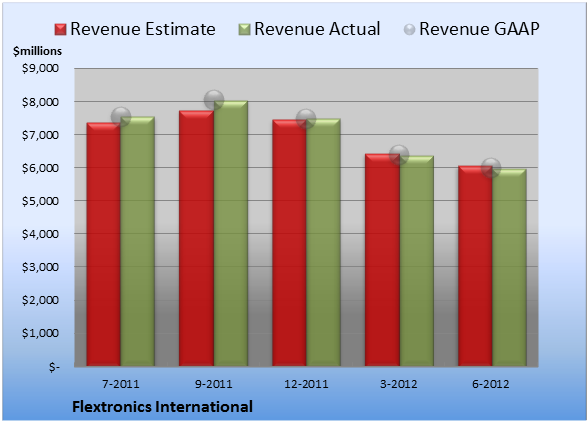Click the GAAP marker sphere above 3-2012
The width and height of the screenshot is (588, 422).
point(399,155)
